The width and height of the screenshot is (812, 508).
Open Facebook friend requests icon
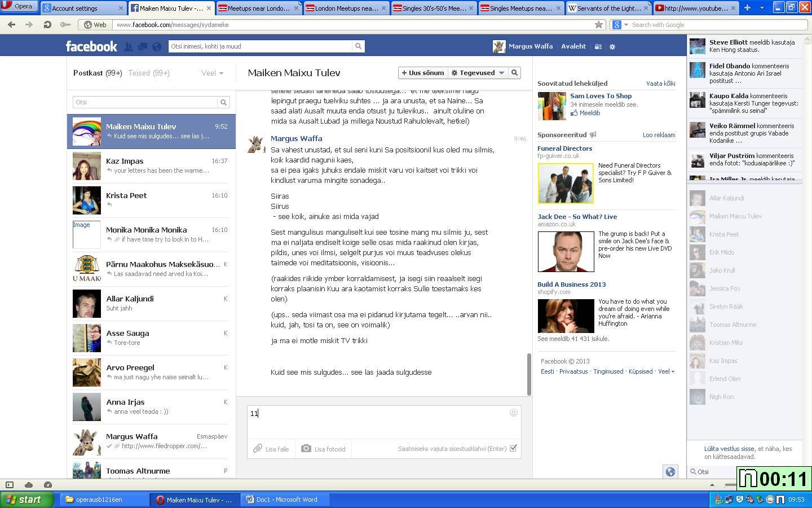129,47
